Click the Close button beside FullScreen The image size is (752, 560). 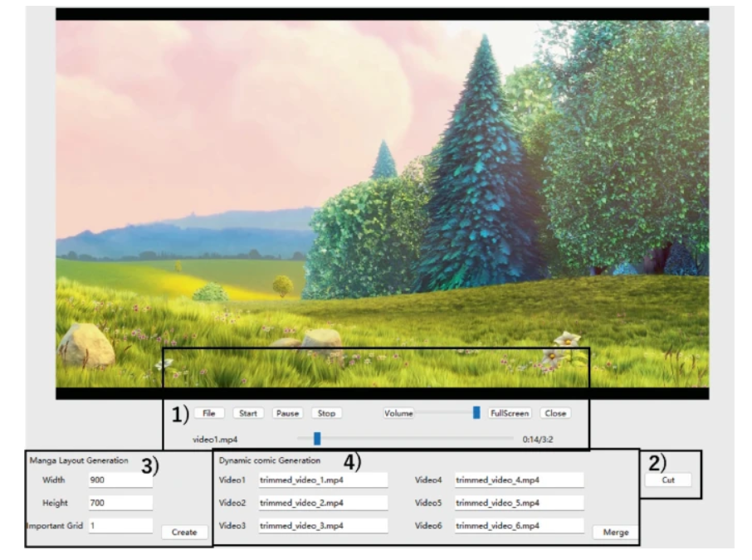555,413
